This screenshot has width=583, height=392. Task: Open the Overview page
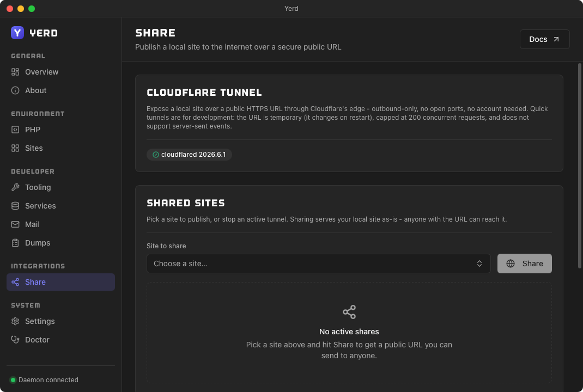(x=60, y=72)
